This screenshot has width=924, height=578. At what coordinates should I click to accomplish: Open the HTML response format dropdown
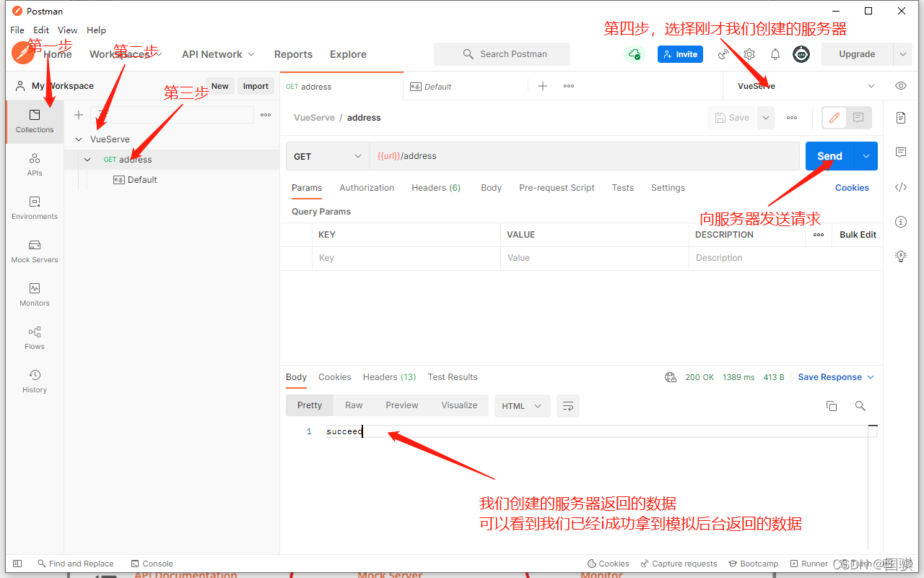tap(523, 406)
